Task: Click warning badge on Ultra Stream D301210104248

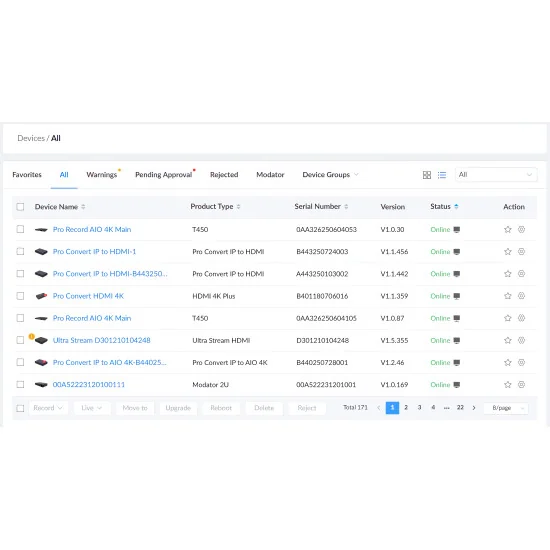Action: tap(31, 336)
